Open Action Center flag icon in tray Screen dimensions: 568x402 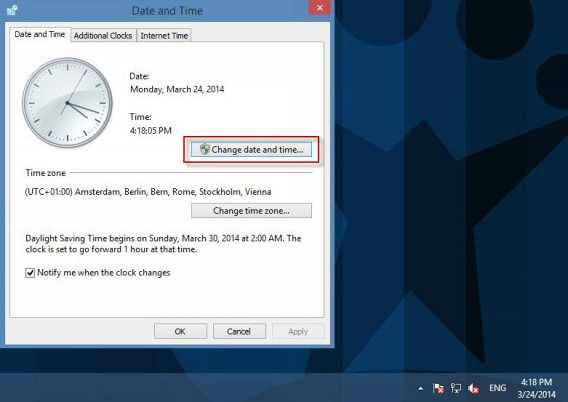pos(438,389)
